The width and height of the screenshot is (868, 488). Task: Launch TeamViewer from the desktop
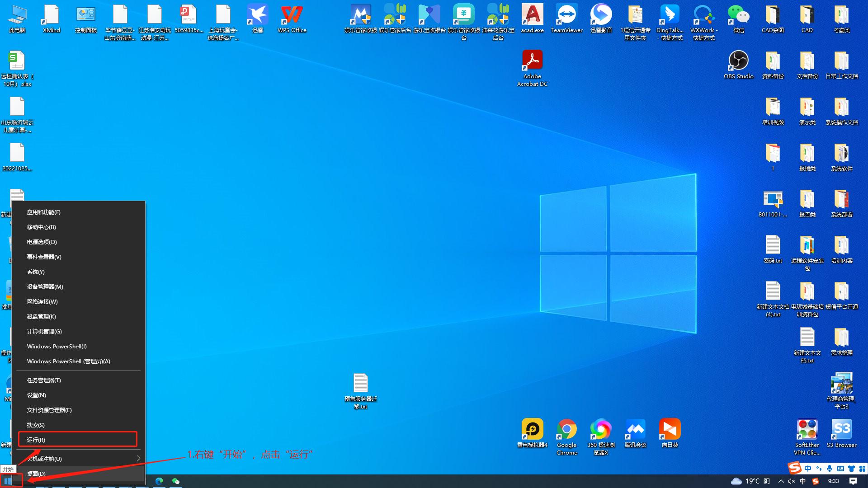coord(567,19)
